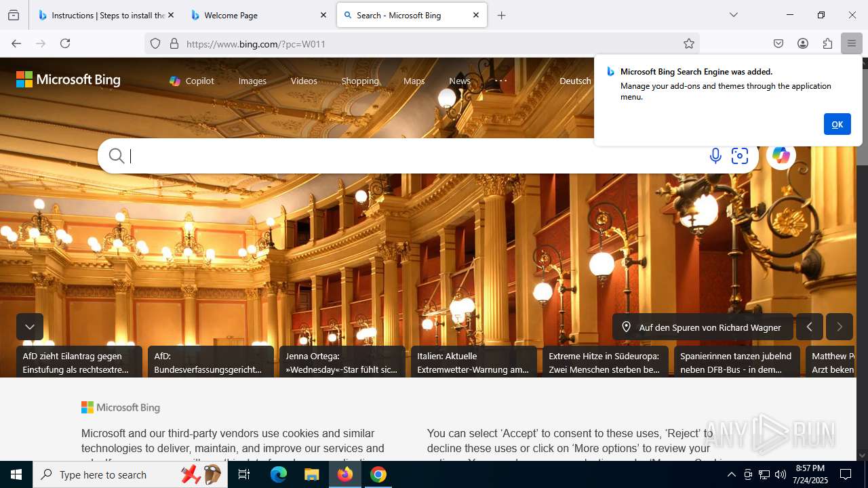Collapse the news carousel with down chevron

pos(30,327)
